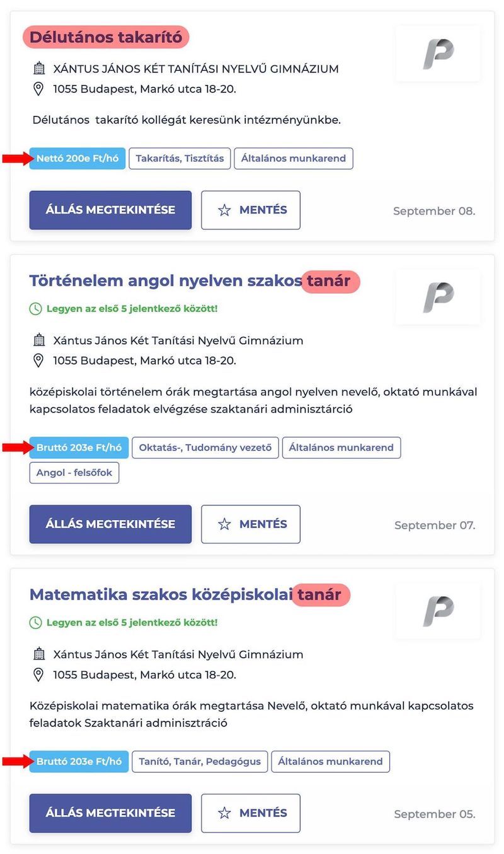Select the Takarítás, Tisztítás category tag
The image size is (504, 854).
180,159
